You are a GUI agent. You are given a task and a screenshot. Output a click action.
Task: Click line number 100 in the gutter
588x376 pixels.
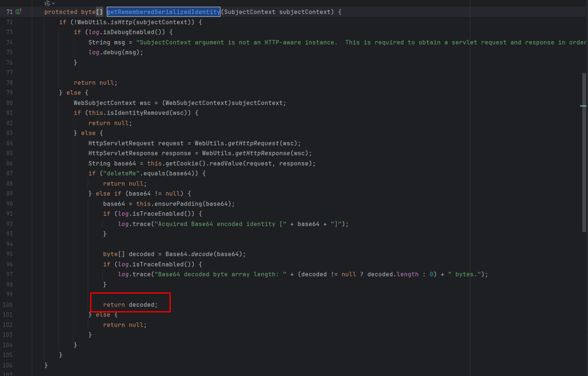(x=8, y=304)
